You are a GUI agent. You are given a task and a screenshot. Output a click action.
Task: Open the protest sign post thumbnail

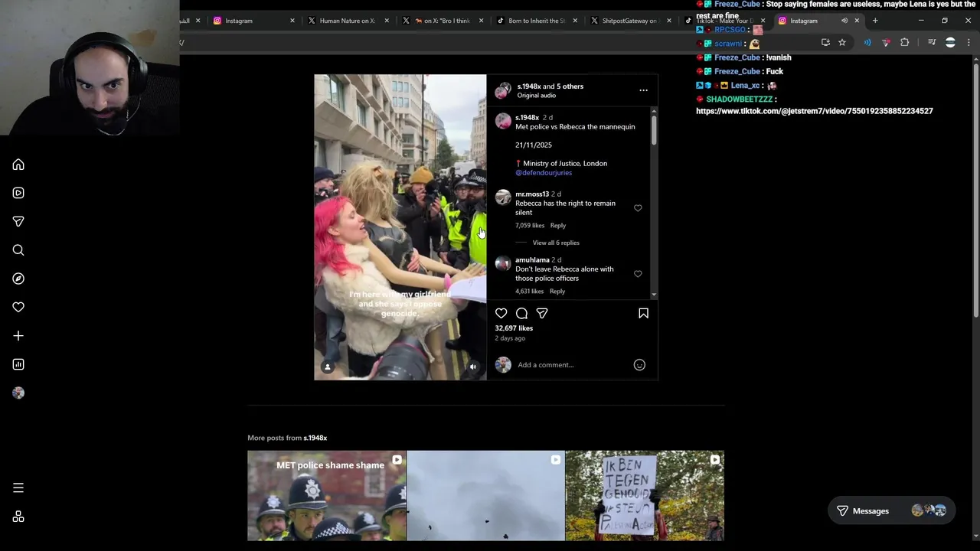[x=645, y=496]
